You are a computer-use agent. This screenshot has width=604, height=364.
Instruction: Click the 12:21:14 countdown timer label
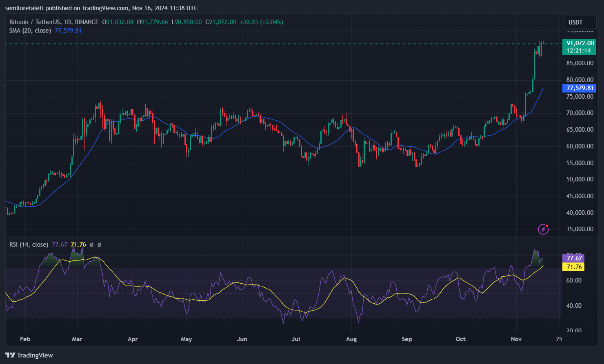click(579, 51)
